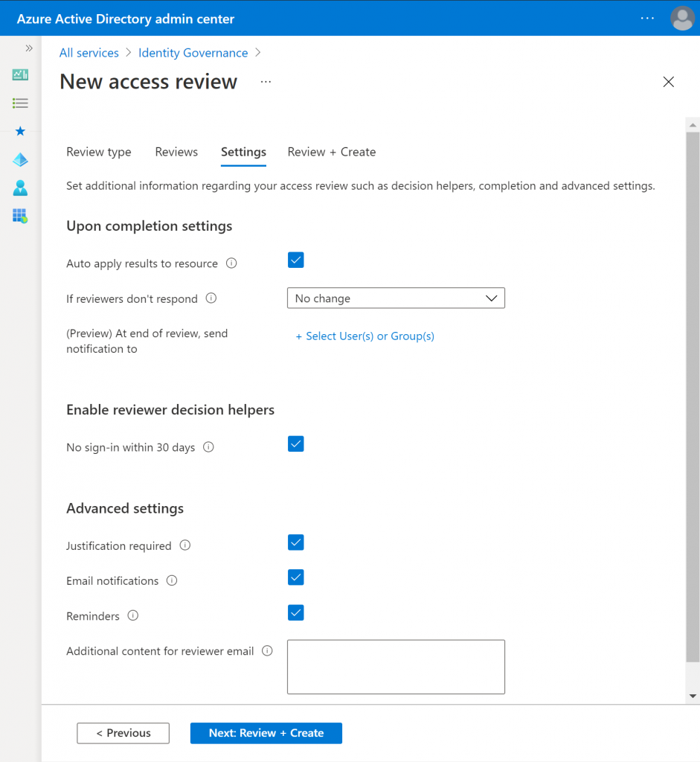Open Azure Active Directory diamond icon
Screen dimensions: 700x762
pos(20,159)
